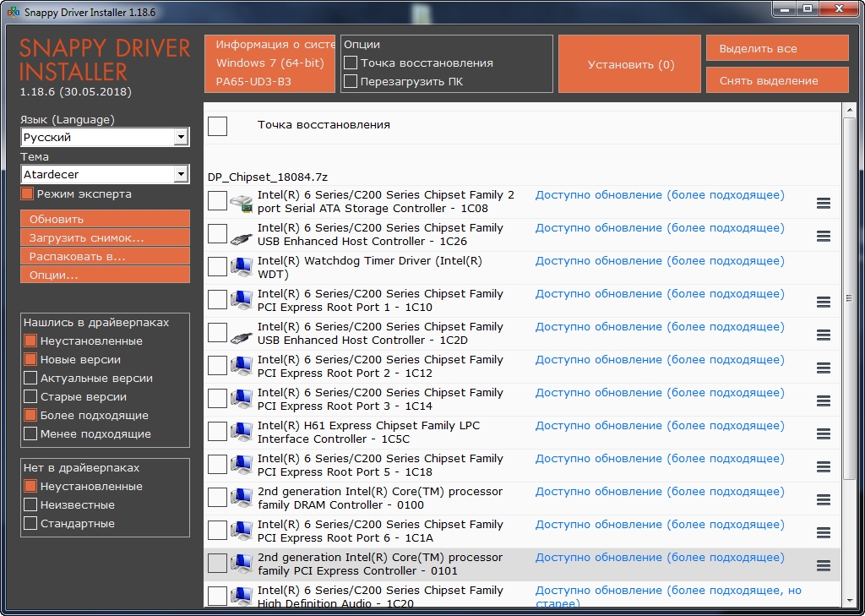Toggle the Новые версии filter
The height and width of the screenshot is (616, 865).
(x=30, y=360)
